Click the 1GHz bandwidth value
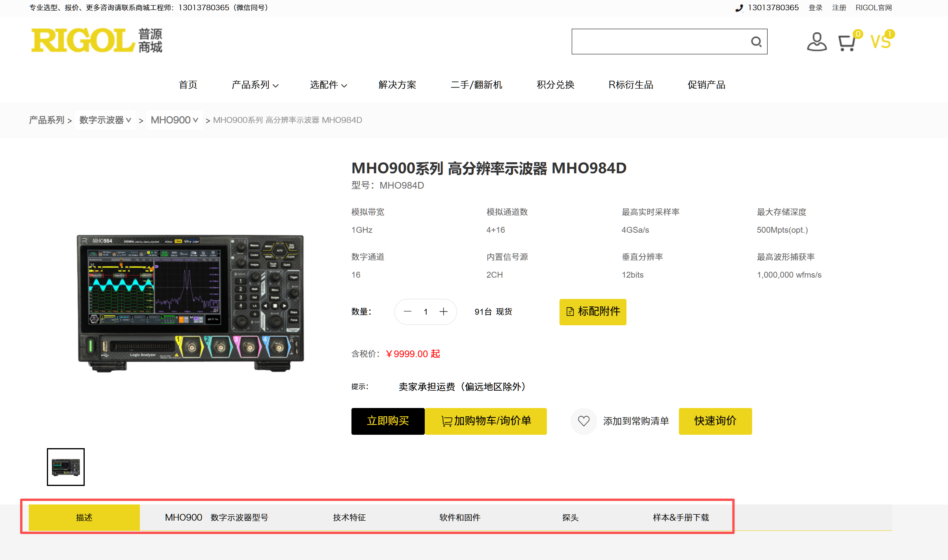The width and height of the screenshot is (948, 560). [362, 230]
